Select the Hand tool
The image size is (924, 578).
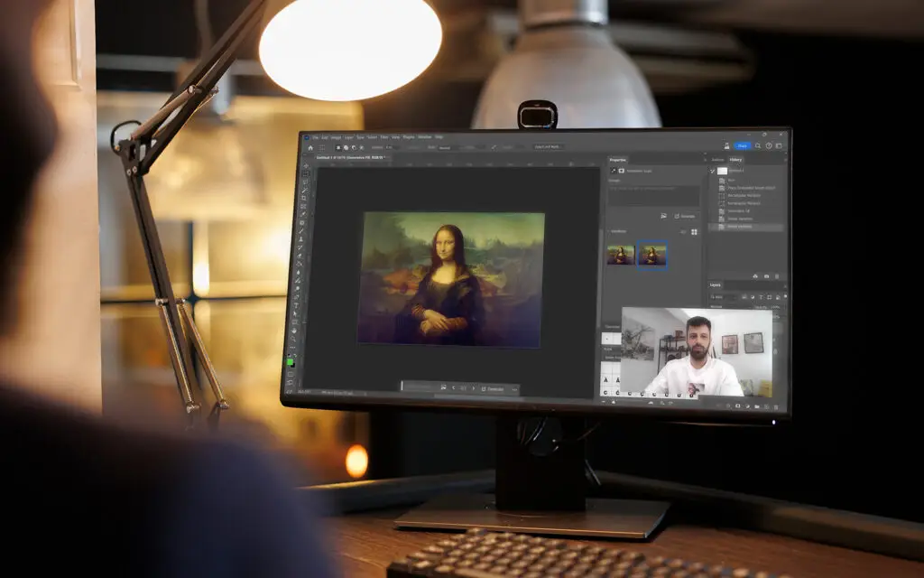294,331
